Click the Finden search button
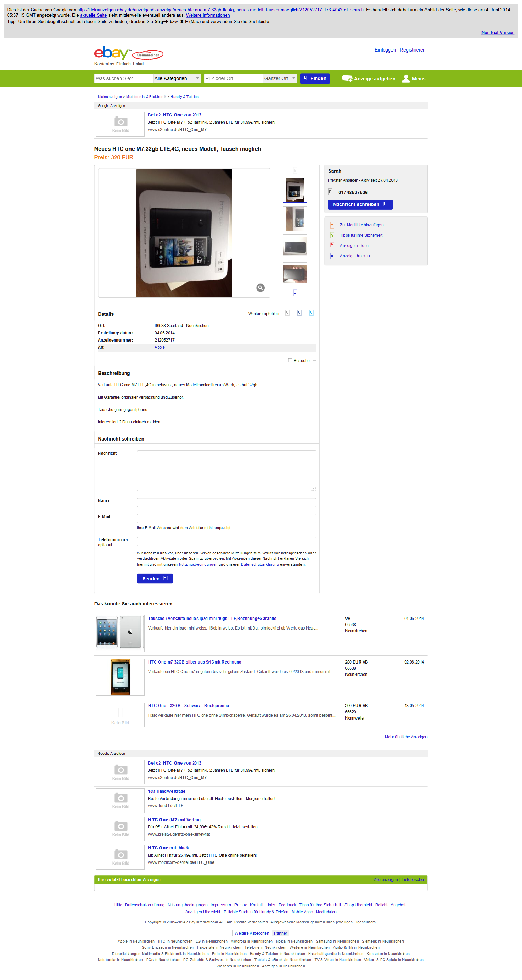 [315, 78]
